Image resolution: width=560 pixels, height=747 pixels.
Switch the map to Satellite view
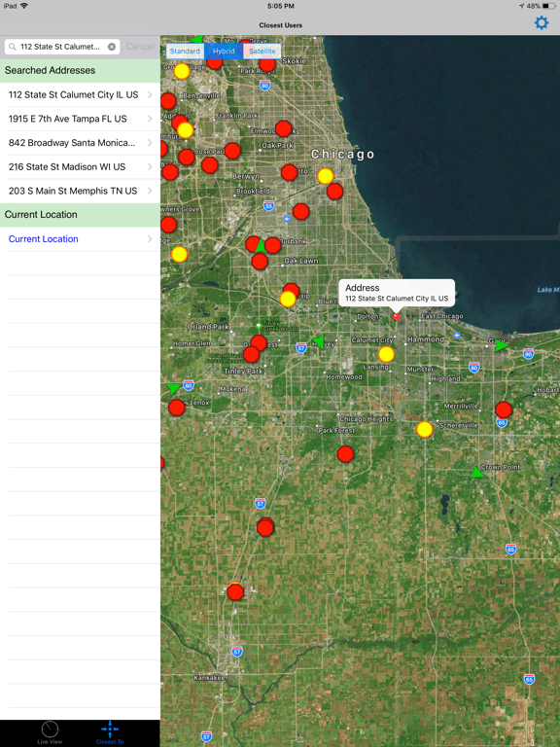pyautogui.click(x=262, y=51)
